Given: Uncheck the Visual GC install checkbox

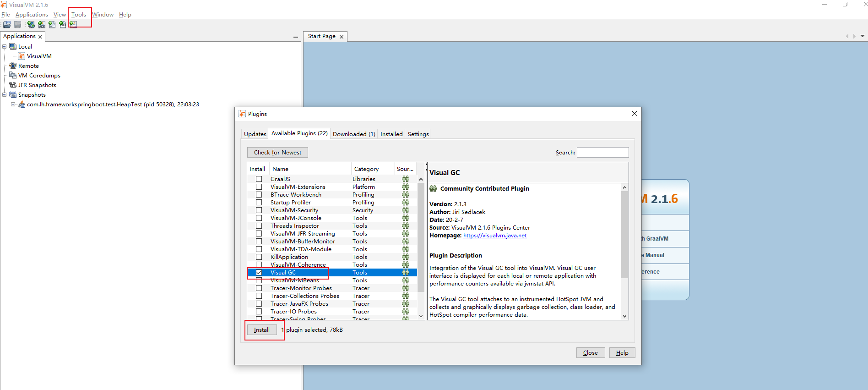Looking at the screenshot, I should pos(259,273).
